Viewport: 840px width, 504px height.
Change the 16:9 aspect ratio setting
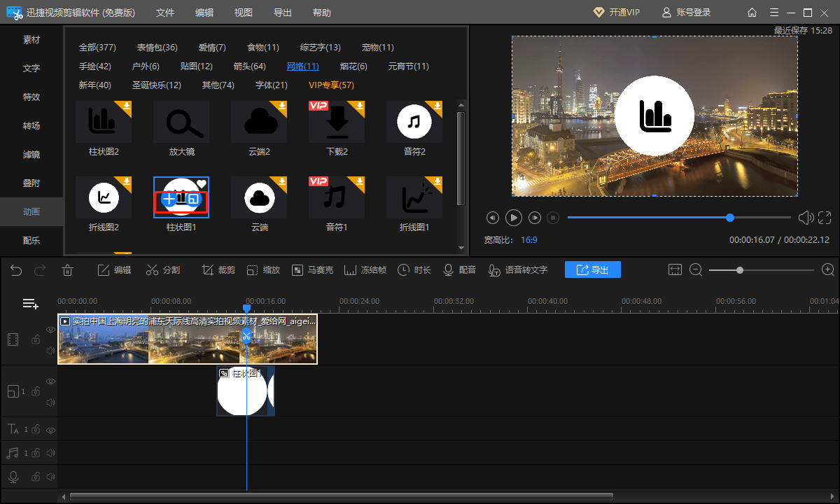point(528,240)
